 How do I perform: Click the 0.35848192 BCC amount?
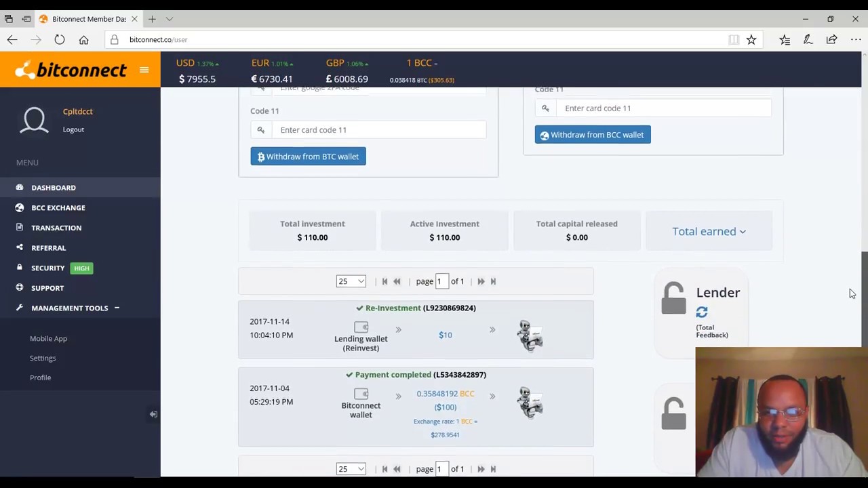pos(446,394)
